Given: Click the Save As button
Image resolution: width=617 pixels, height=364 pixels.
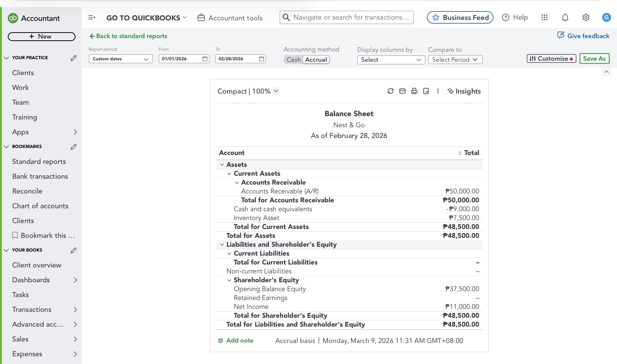Looking at the screenshot, I should pyautogui.click(x=594, y=58).
